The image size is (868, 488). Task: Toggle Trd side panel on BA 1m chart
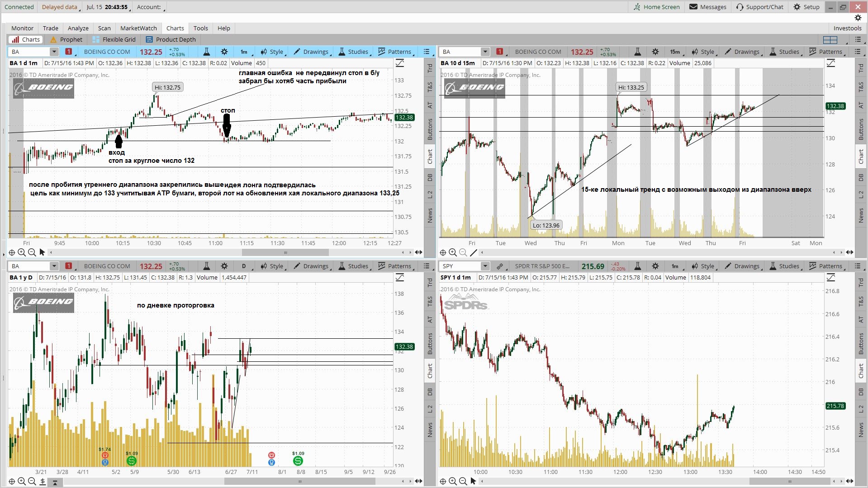point(430,68)
